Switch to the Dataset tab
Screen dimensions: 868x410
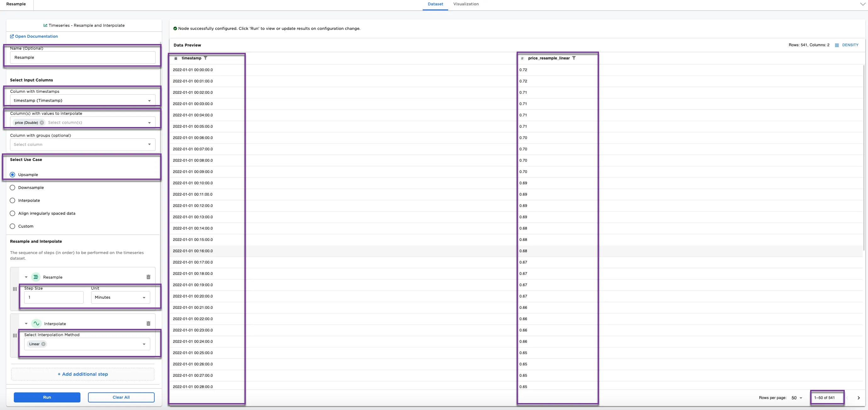435,4
